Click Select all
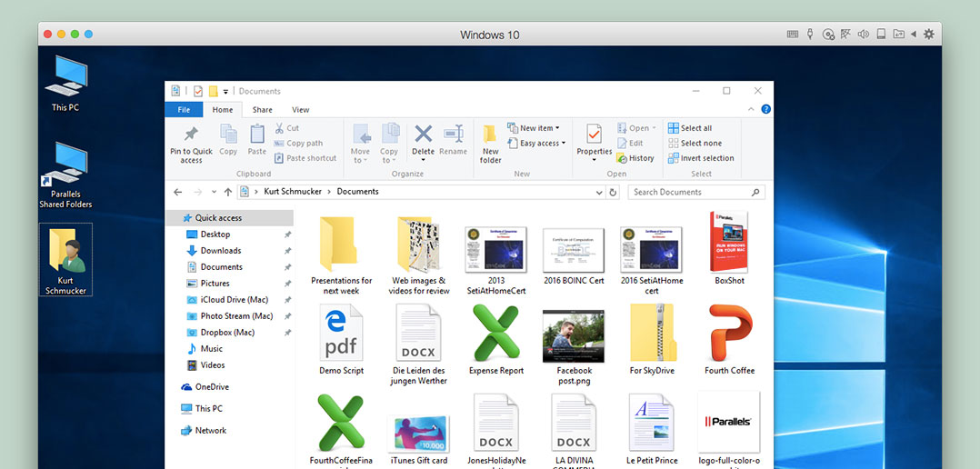Screen dimensions: 980x469 [690, 128]
